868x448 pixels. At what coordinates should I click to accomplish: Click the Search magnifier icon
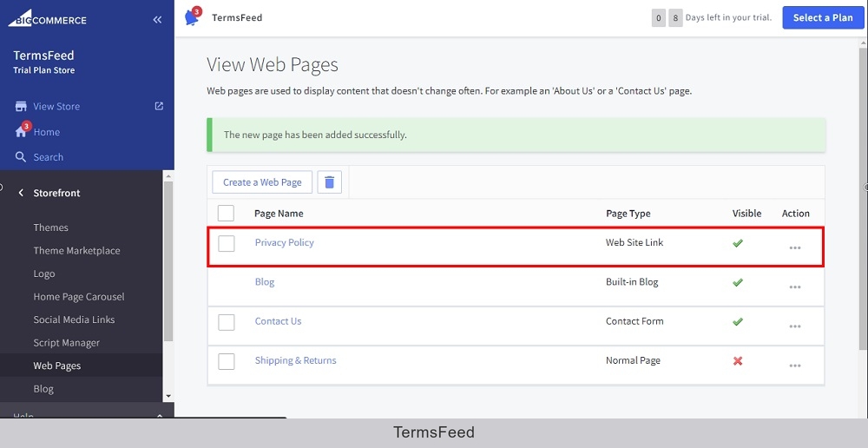pos(21,157)
